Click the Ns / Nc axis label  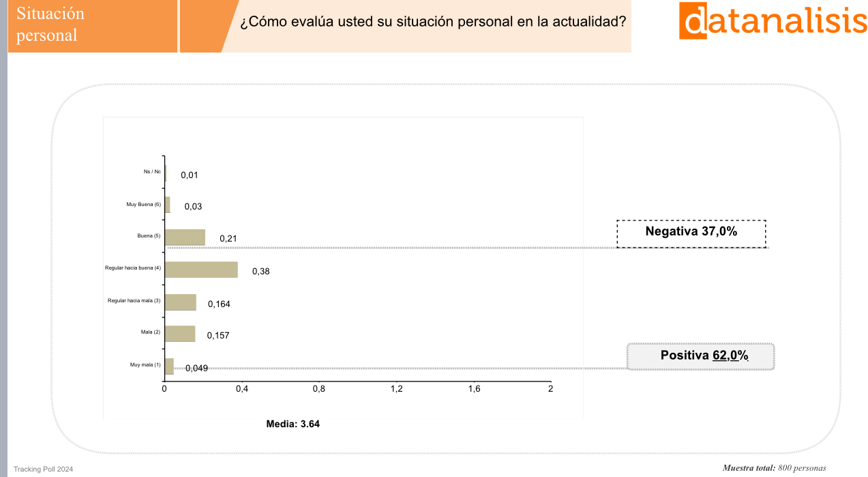click(152, 171)
